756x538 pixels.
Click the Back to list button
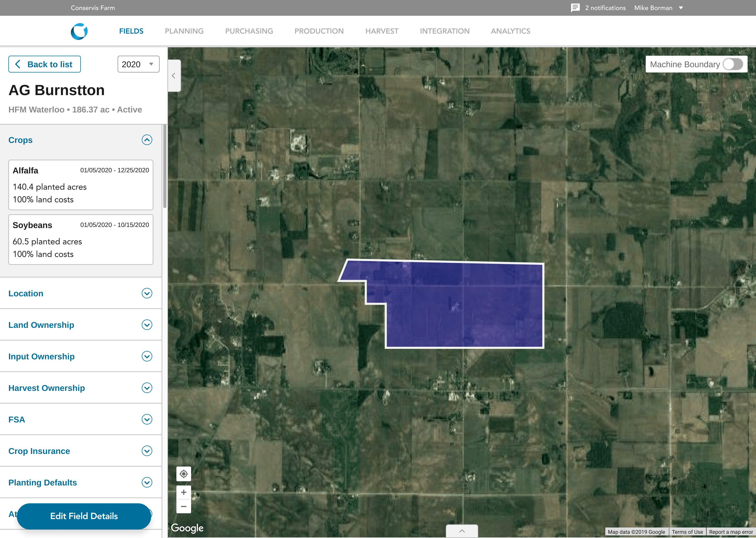pos(44,64)
